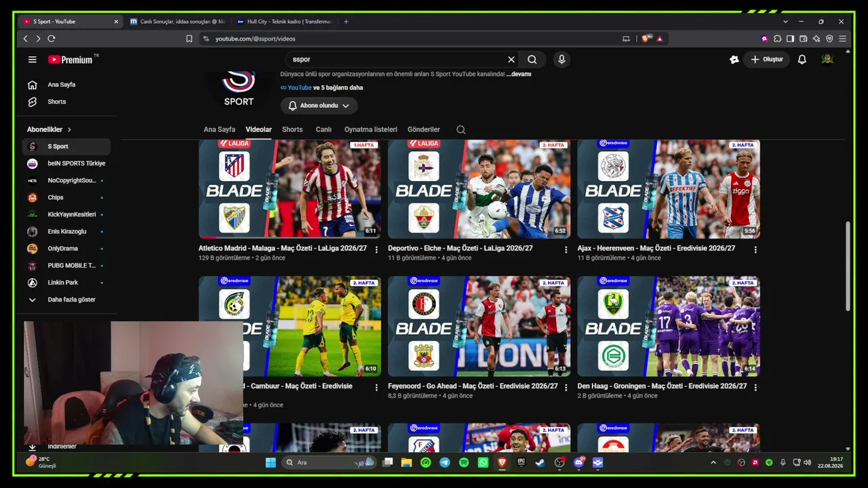The width and height of the screenshot is (868, 488).
Task: Open the taskbar volume control
Action: tap(807, 462)
